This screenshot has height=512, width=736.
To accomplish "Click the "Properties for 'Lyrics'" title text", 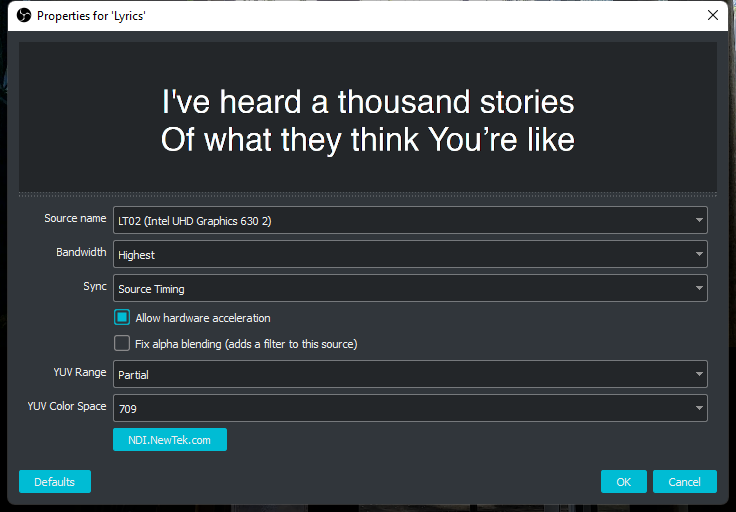I will 92,16.
